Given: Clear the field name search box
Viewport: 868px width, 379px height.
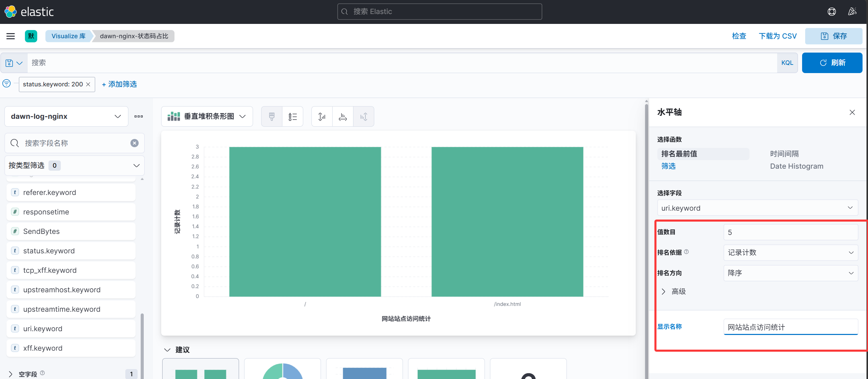Looking at the screenshot, I should (x=135, y=143).
